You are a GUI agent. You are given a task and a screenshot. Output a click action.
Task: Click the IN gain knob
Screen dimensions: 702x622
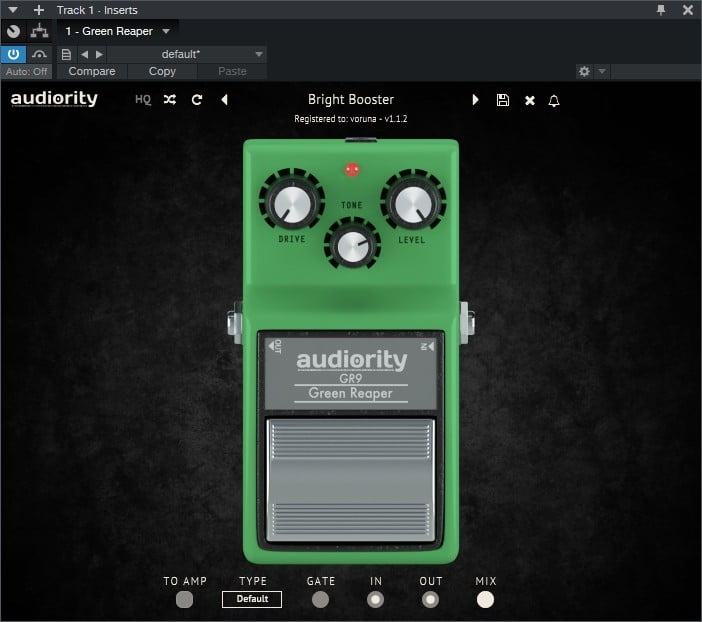coord(375,599)
